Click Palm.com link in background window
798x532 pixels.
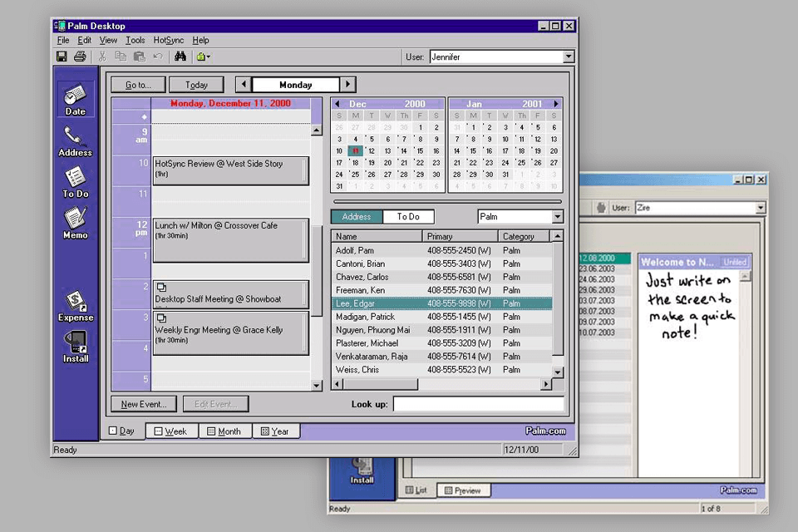pos(738,490)
